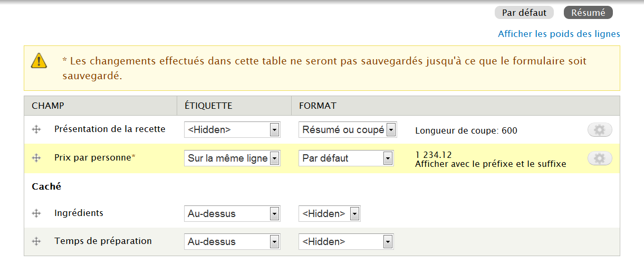Expand 'Sur la même ligne' label dropdown
644x263 pixels.
pos(232,158)
